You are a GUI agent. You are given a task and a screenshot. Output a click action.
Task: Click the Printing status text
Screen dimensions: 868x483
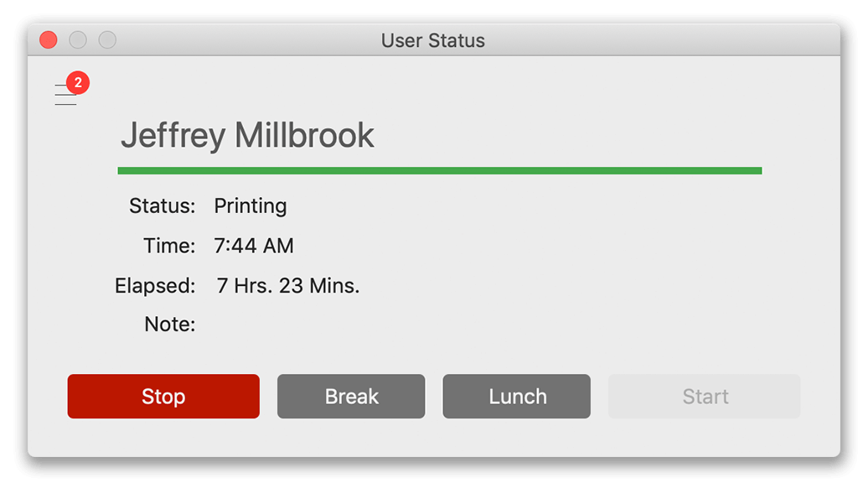point(251,205)
